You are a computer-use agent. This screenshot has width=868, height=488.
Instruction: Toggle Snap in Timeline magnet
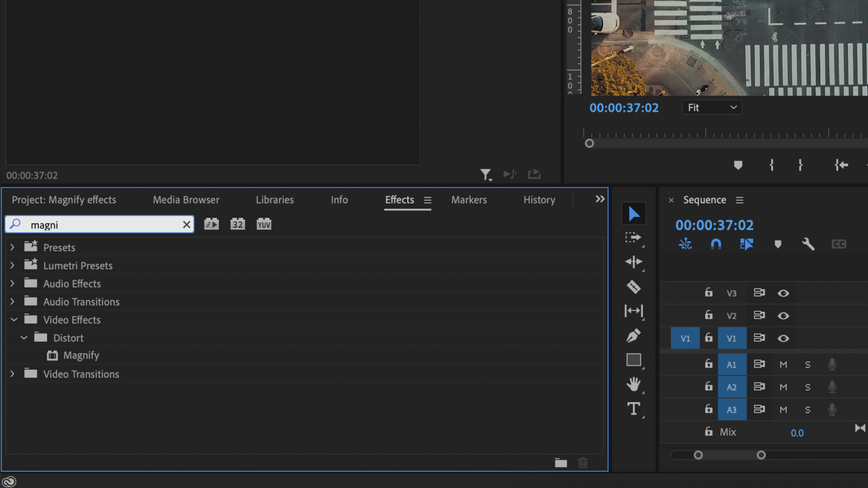(x=716, y=244)
